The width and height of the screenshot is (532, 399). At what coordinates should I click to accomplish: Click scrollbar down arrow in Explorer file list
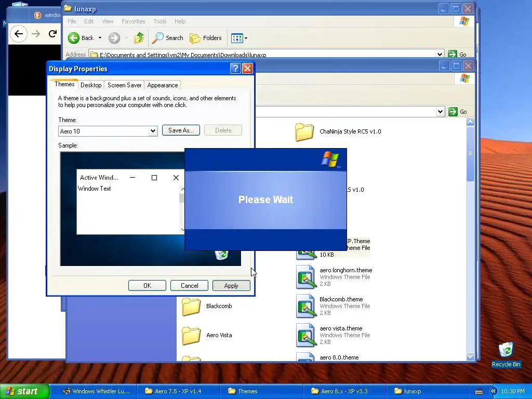pos(470,356)
